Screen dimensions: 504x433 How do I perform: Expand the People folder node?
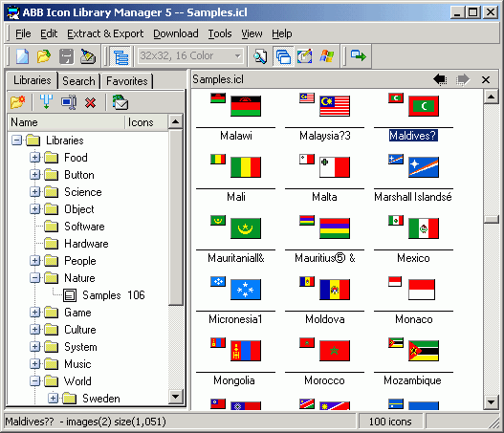34,261
